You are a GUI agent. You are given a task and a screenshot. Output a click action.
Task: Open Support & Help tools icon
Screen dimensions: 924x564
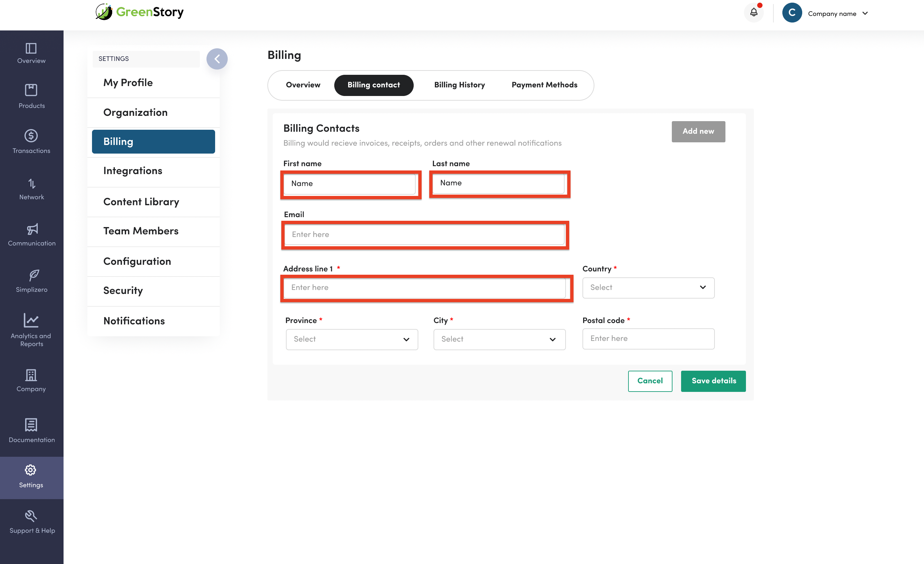(x=31, y=516)
